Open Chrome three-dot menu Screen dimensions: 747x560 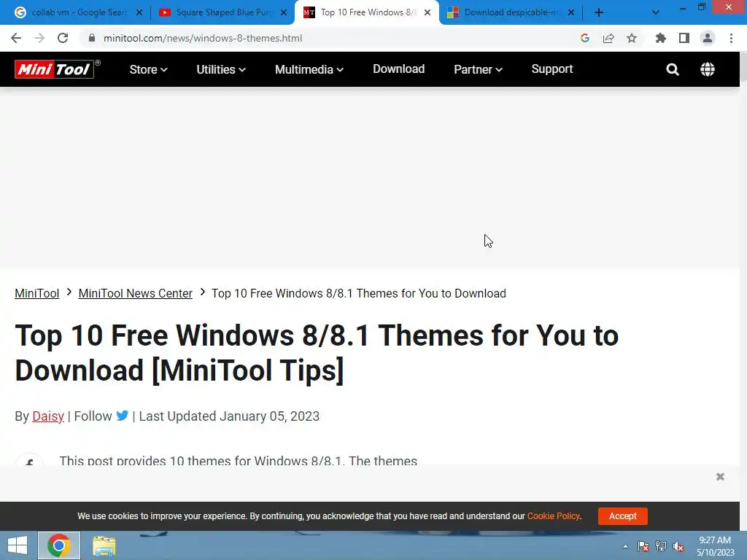coord(731,38)
